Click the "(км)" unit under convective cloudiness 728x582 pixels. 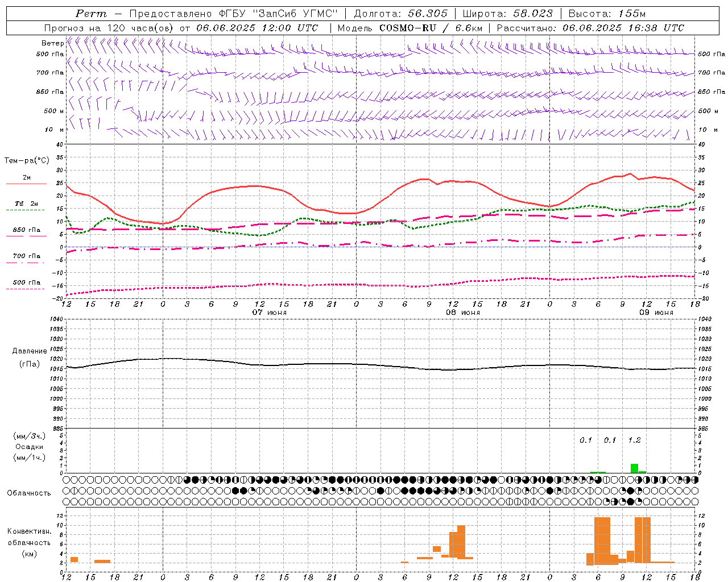coord(30,554)
